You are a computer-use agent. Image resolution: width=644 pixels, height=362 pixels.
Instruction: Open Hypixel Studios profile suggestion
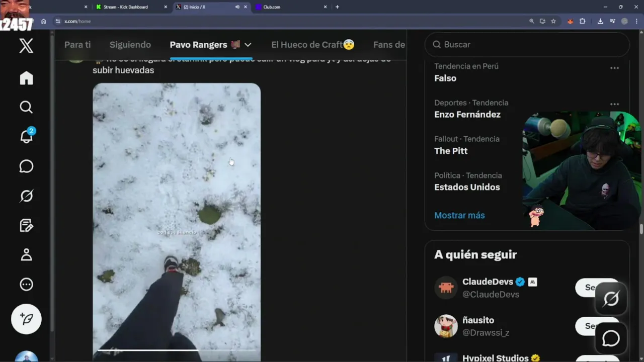(495, 358)
